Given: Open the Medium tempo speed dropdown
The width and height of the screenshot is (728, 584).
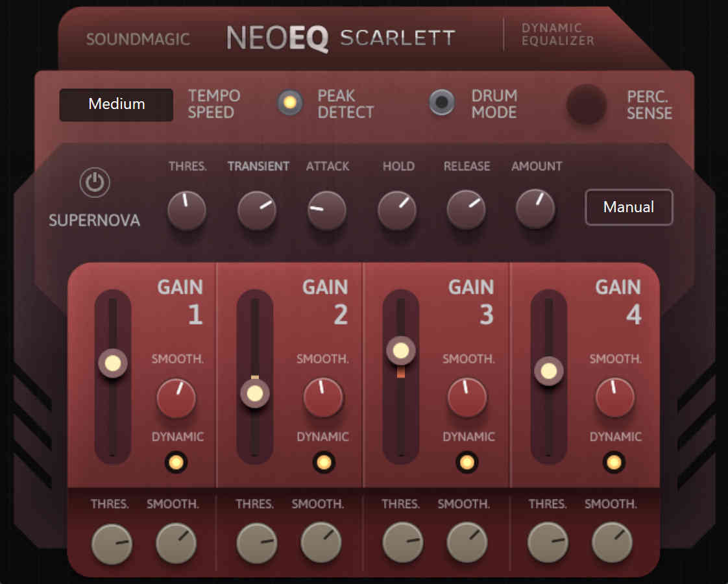Looking at the screenshot, I should click(117, 104).
